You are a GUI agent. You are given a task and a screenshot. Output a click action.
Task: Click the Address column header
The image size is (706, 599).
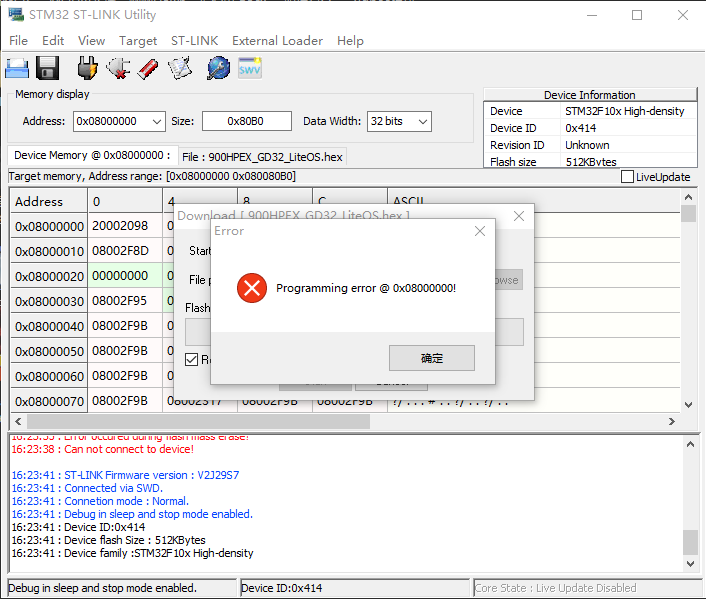pyautogui.click(x=49, y=201)
